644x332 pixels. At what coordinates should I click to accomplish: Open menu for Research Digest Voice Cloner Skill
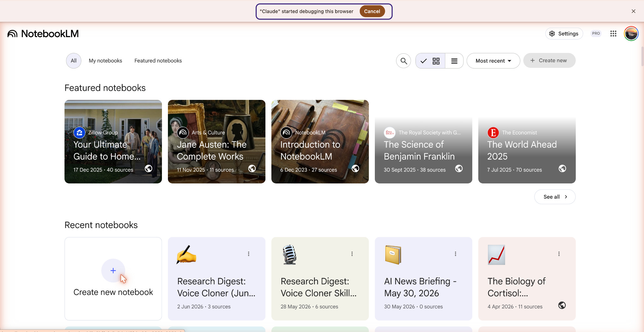coord(352,254)
